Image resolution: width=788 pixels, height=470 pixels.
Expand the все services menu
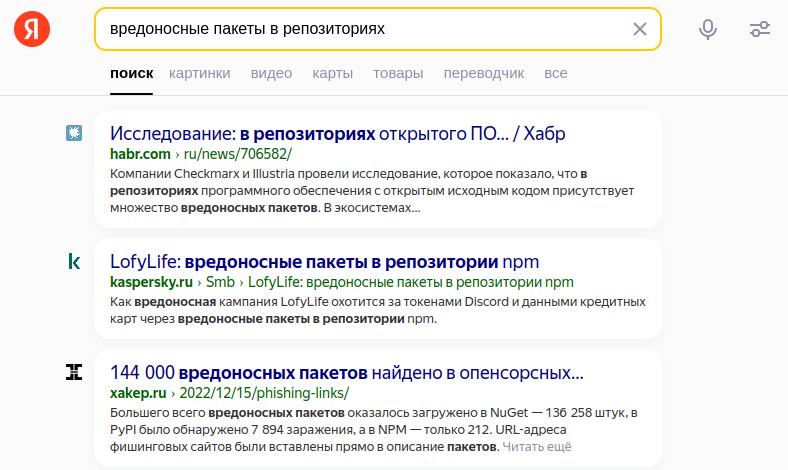coord(556,73)
